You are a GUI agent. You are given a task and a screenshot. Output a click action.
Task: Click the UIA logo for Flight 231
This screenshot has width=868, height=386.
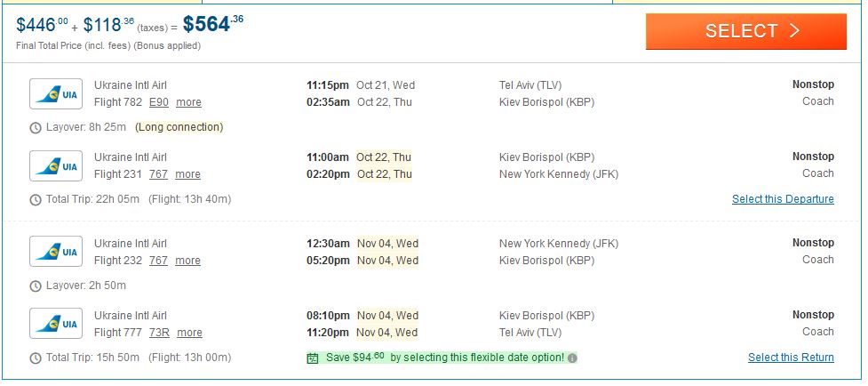pos(56,165)
